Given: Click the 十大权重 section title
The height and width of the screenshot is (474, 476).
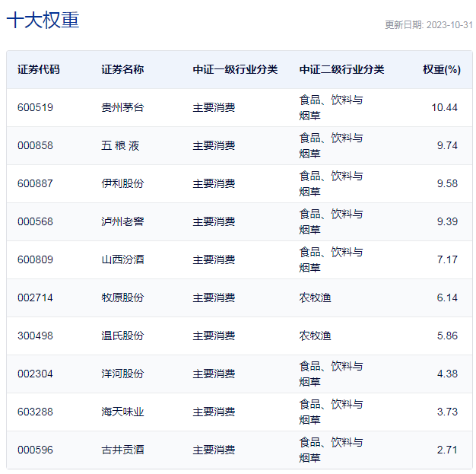Looking at the screenshot, I should [x=43, y=21].
